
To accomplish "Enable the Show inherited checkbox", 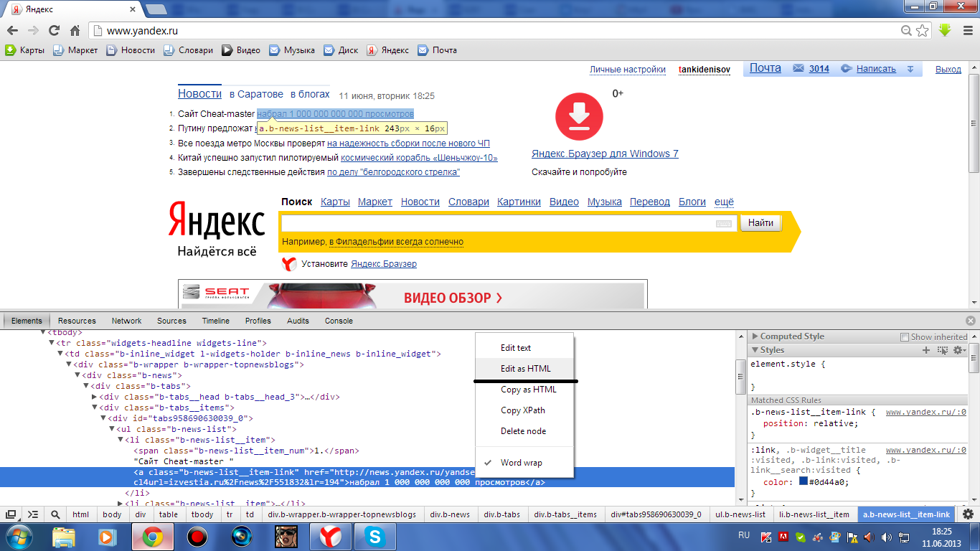I will pyautogui.click(x=905, y=336).
